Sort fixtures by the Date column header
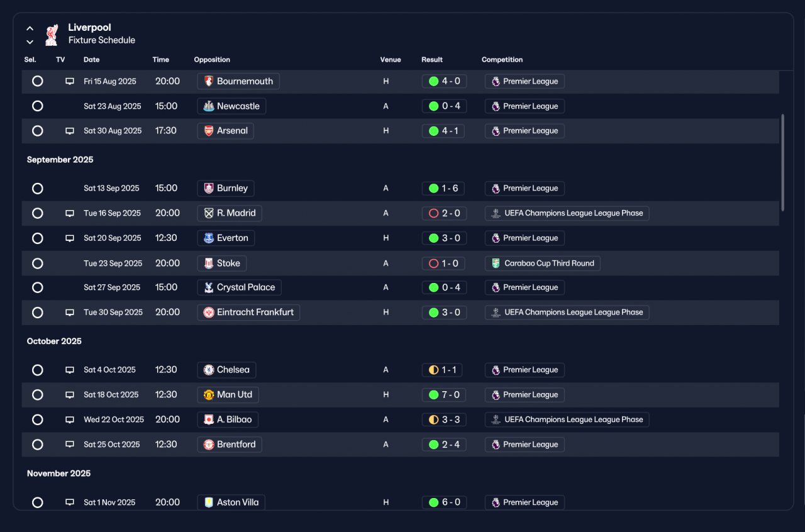 click(92, 60)
